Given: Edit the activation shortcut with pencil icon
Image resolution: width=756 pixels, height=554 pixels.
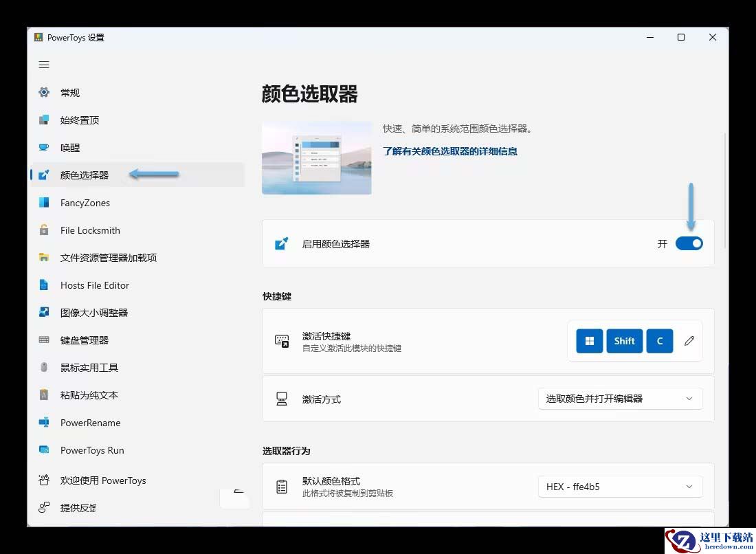Looking at the screenshot, I should coord(689,341).
